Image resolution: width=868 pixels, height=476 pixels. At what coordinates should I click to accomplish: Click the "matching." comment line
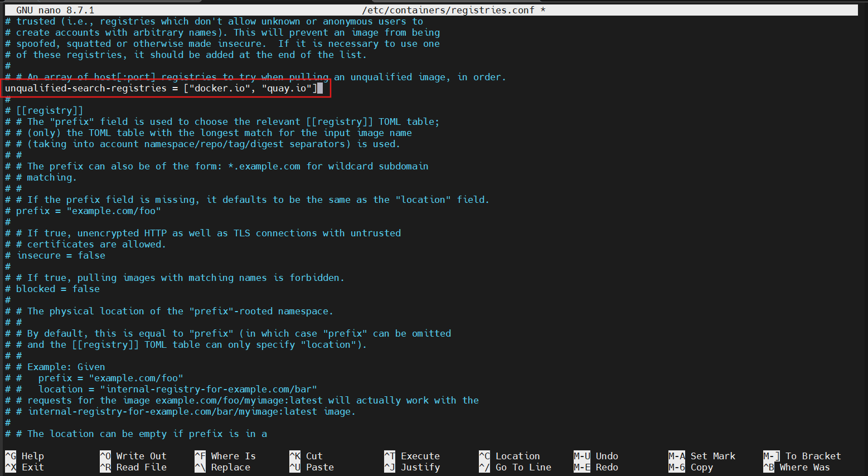[x=41, y=177]
